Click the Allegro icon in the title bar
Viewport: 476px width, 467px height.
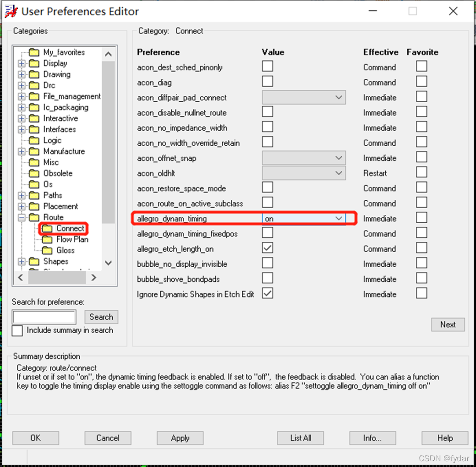[x=10, y=11]
